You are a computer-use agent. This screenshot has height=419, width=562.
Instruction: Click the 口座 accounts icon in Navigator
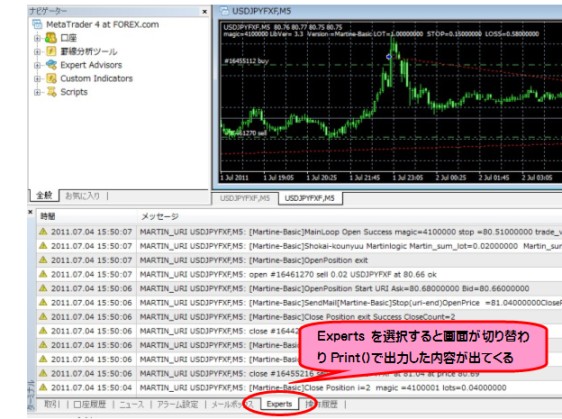pyautogui.click(x=51, y=38)
